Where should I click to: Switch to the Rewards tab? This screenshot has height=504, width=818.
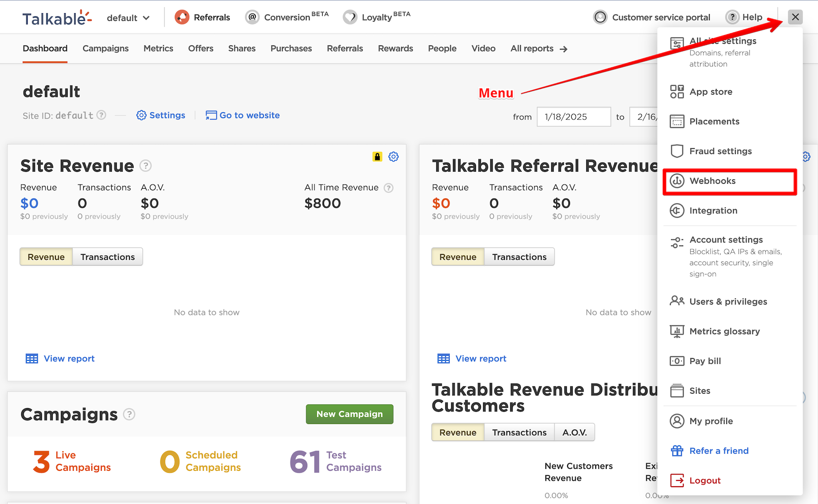(395, 48)
